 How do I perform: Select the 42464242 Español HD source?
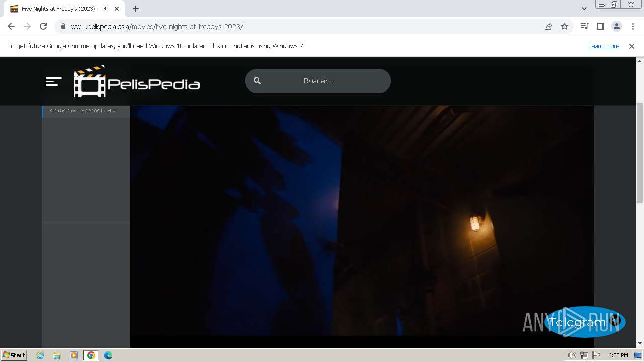(x=86, y=111)
